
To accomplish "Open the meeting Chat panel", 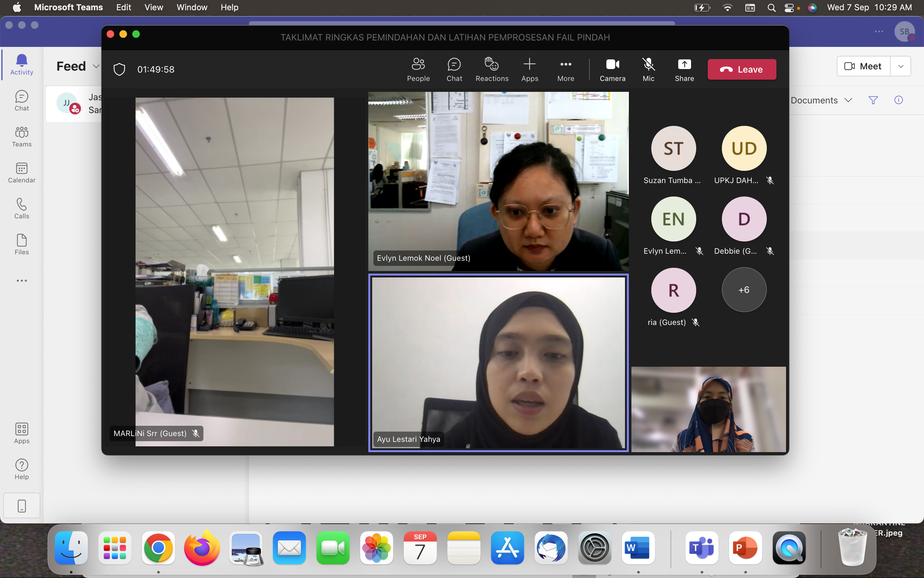I will tap(454, 70).
